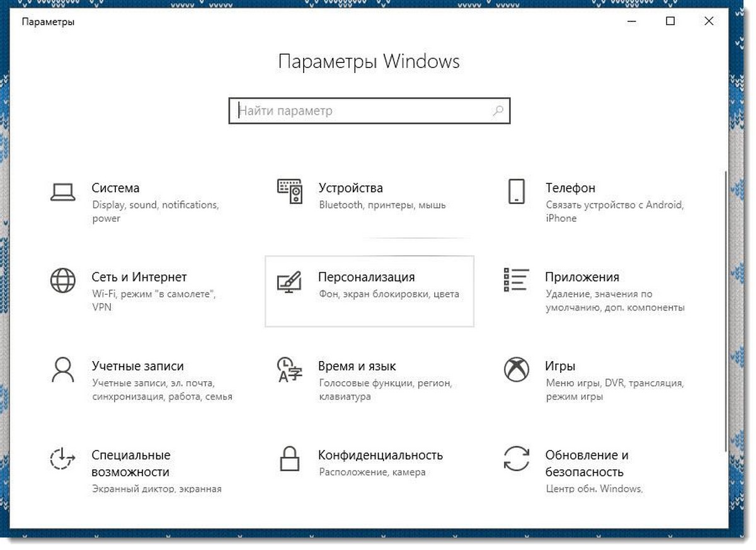The height and width of the screenshot is (550, 756).
Task: Click the text 'Wi-Fi, режим "в самолете", VPN'
Action: pyautogui.click(x=154, y=301)
